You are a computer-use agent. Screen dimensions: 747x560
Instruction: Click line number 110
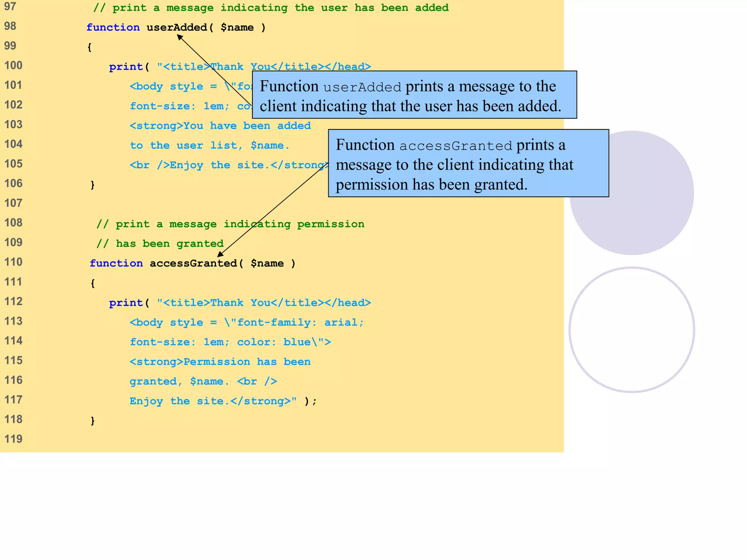(x=13, y=262)
